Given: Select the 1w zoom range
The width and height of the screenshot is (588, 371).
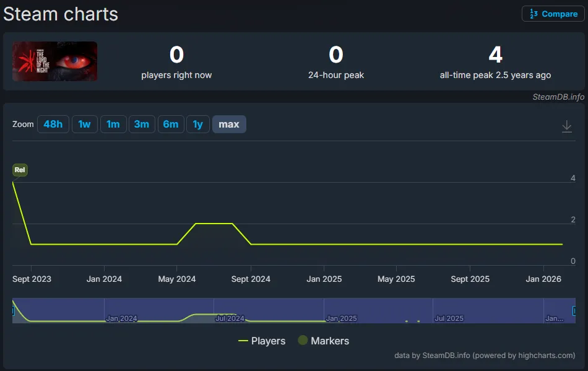Looking at the screenshot, I should click(84, 124).
